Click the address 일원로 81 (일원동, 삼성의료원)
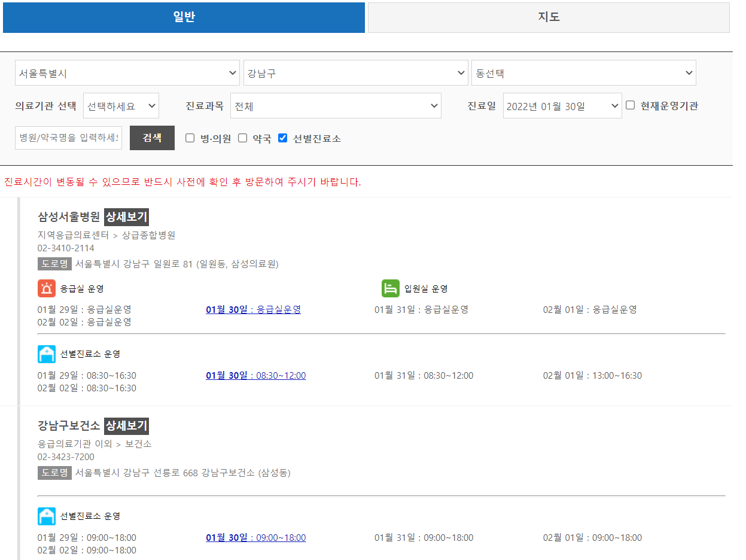This screenshot has height=560, width=746. tap(177, 264)
